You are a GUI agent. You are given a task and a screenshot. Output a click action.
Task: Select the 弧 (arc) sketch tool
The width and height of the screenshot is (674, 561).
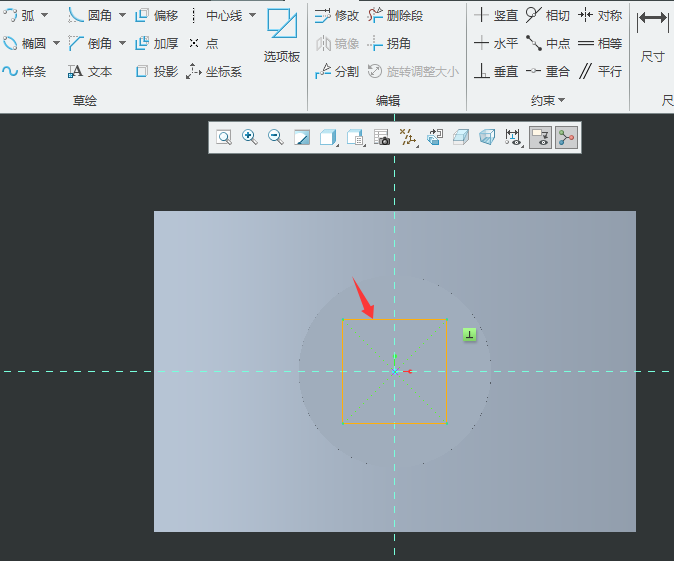pyautogui.click(x=18, y=15)
